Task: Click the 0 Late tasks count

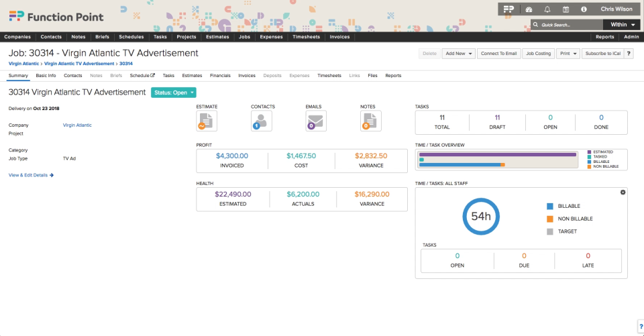Action: click(x=588, y=256)
